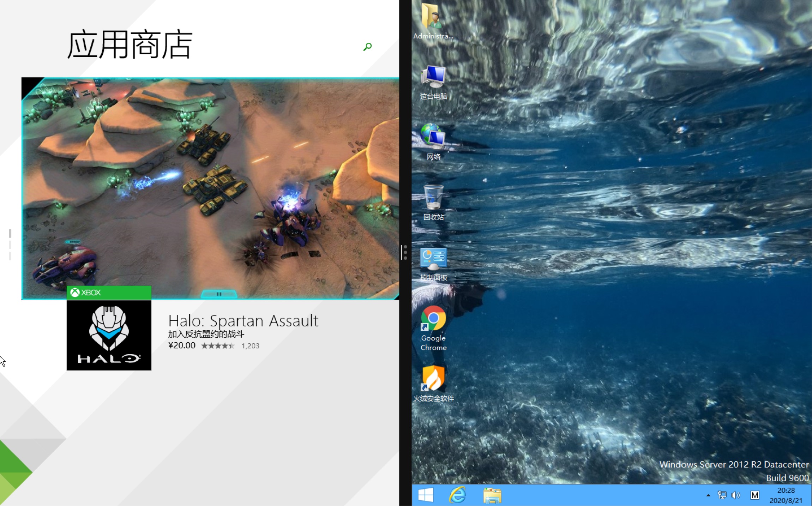Screen dimensions: 812x506
Task: Click the search magnifier icon in 应用商店
Action: click(x=367, y=47)
